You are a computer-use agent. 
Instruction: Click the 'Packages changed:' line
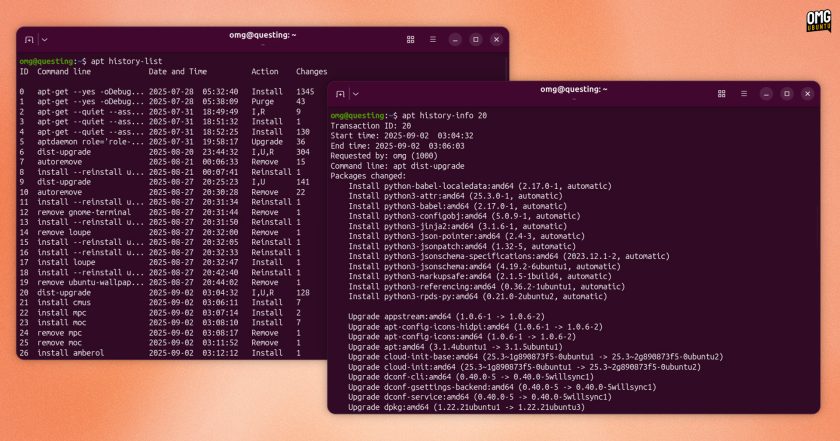[369, 176]
